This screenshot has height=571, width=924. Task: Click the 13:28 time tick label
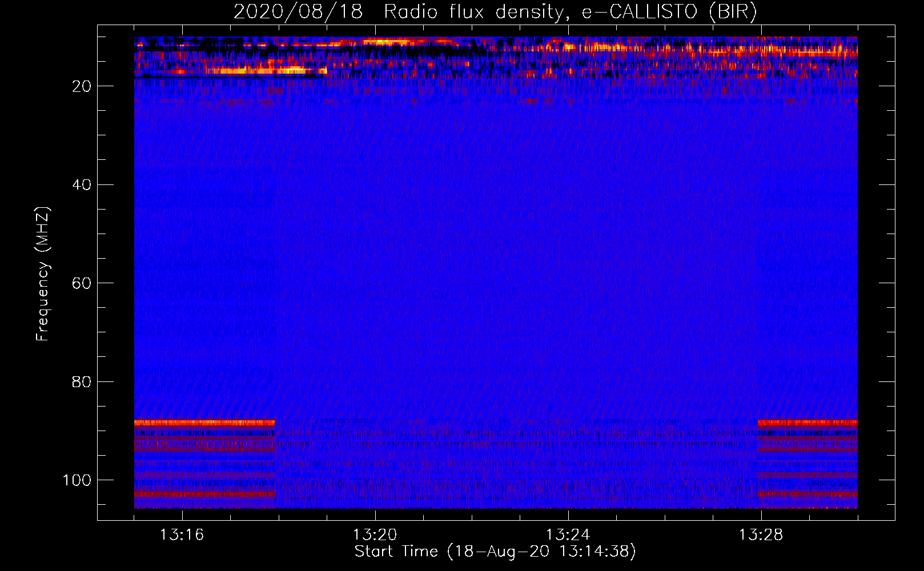(x=761, y=535)
